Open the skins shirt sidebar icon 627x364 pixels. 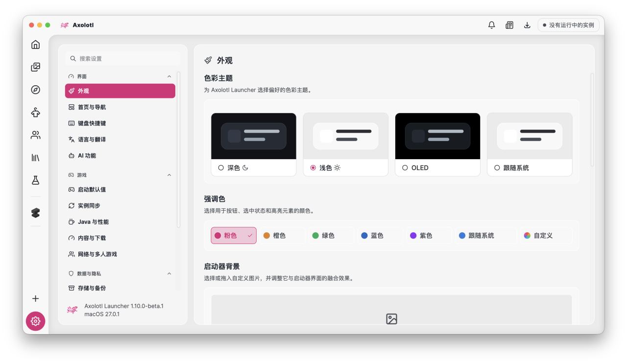click(x=35, y=112)
